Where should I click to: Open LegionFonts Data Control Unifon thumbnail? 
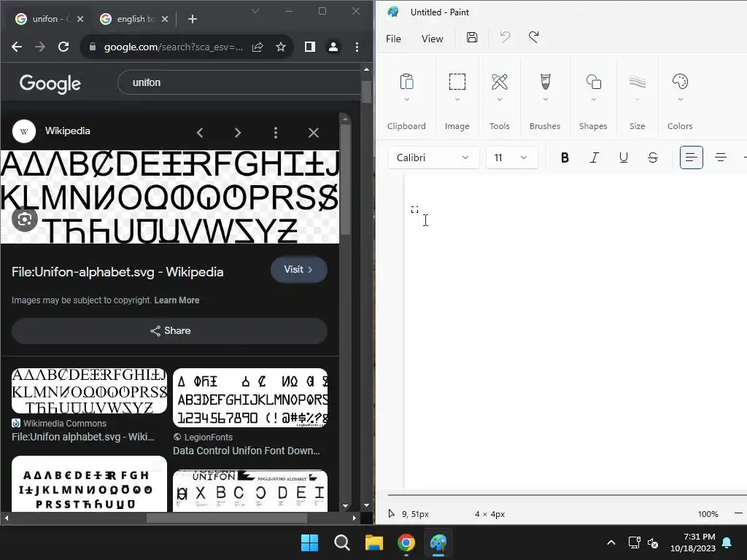(x=250, y=397)
